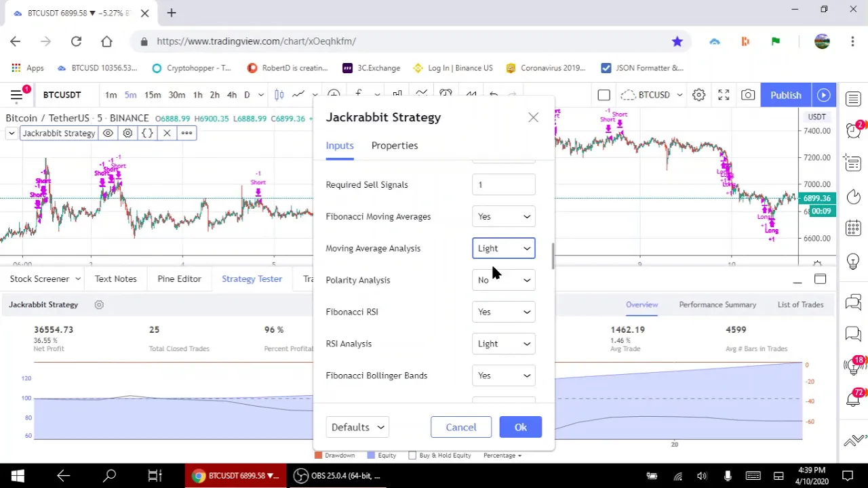Open the ideas lightbulb in right sidebar
Image resolution: width=868 pixels, height=488 pixels.
(x=853, y=261)
